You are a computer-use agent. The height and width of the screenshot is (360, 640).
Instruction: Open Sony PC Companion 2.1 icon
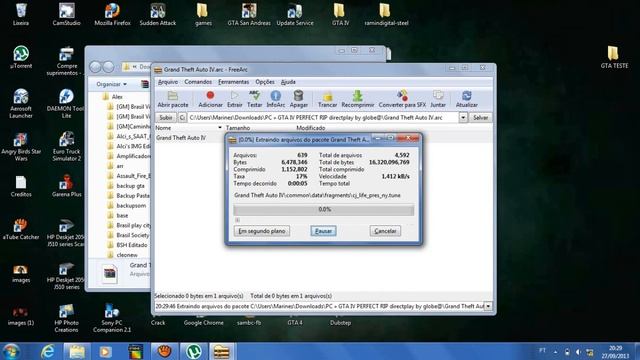tap(112, 318)
